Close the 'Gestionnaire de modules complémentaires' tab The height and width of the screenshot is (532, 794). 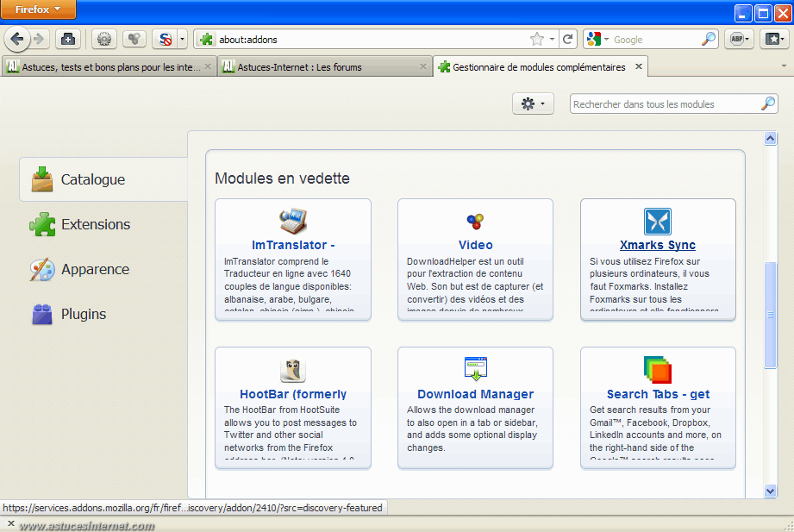coord(639,66)
